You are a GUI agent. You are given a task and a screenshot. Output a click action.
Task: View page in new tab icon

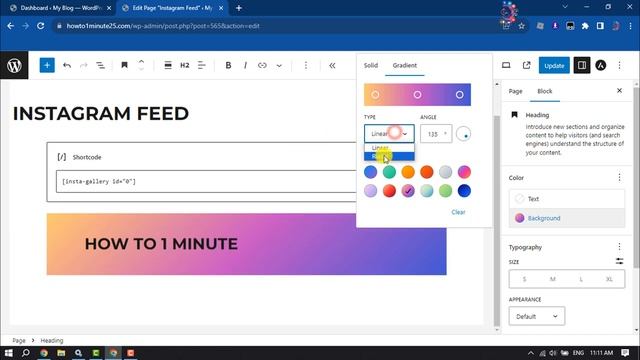pos(527,65)
